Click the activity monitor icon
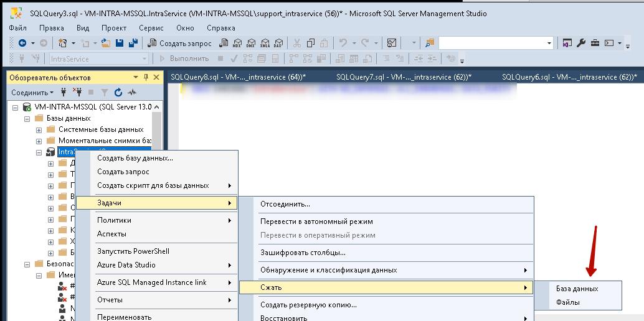644x321 pixels. [392, 43]
